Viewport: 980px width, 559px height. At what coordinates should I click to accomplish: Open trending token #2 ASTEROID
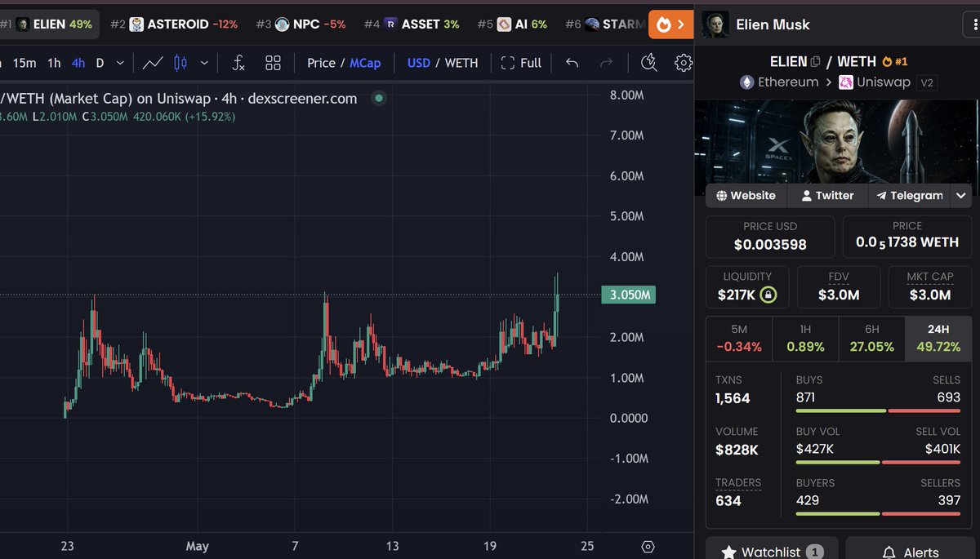pyautogui.click(x=173, y=24)
